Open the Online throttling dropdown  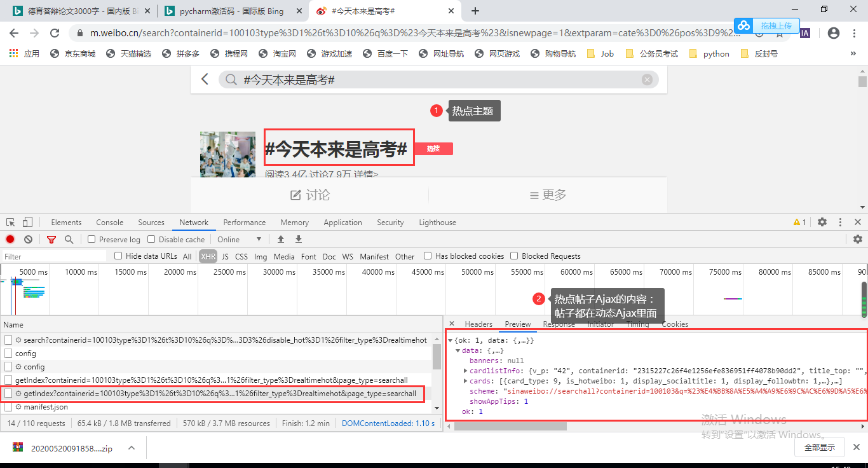pos(238,239)
